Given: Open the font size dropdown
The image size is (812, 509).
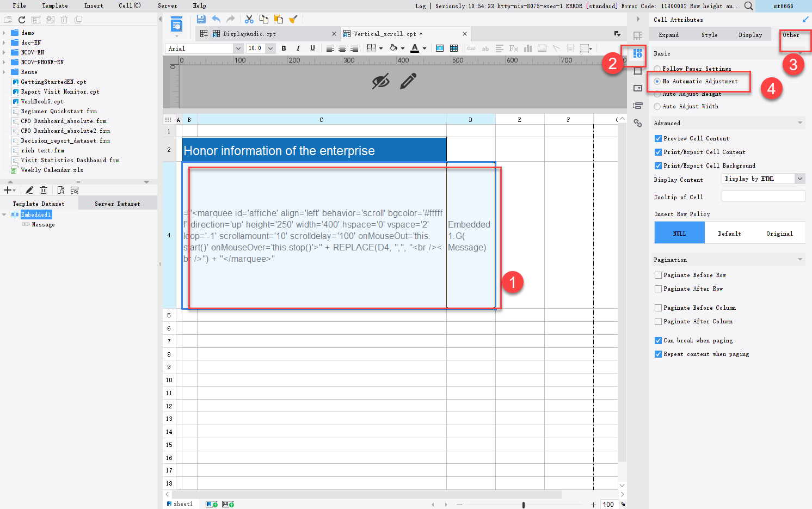Looking at the screenshot, I should 270,48.
